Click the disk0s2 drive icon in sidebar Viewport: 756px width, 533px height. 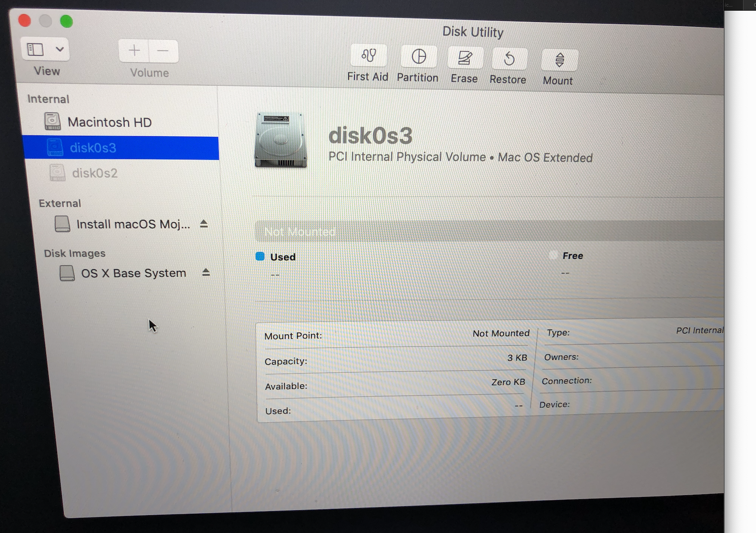(57, 173)
